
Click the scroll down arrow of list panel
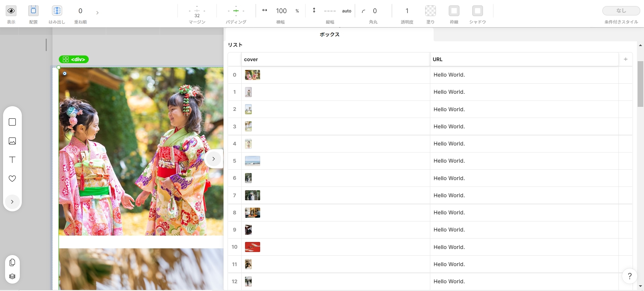pos(640,286)
